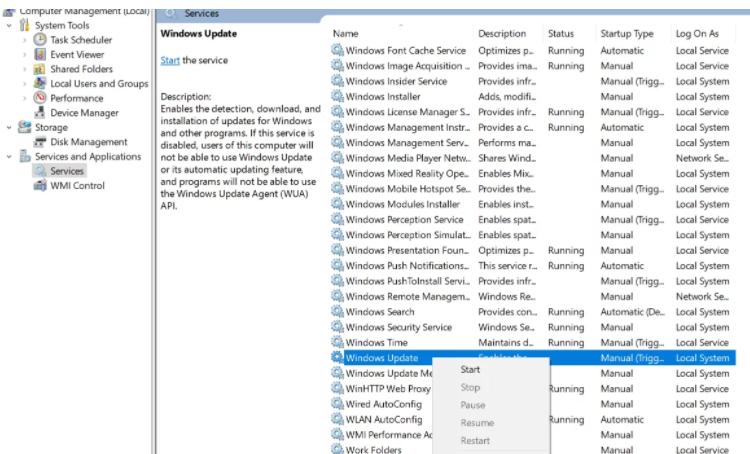This screenshot has height=454, width=750.
Task: Select Windows Push Notifications service row
Action: [x=532, y=266]
